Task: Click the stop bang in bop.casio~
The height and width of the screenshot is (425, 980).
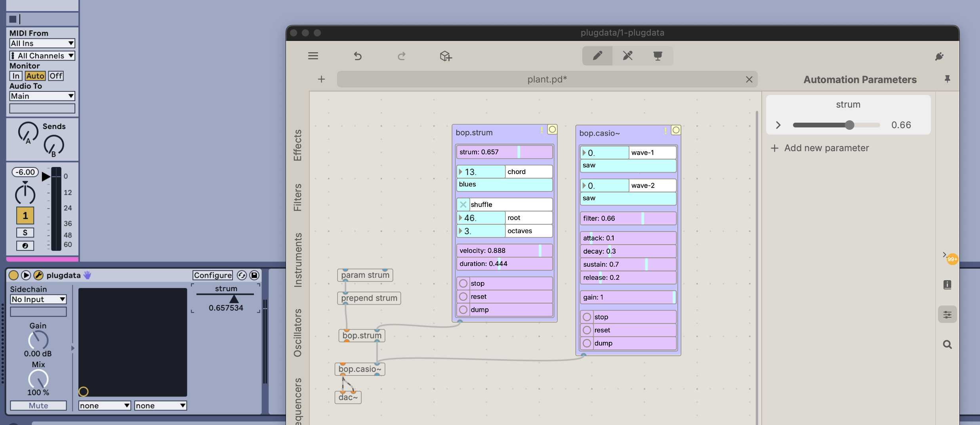Action: tap(587, 317)
